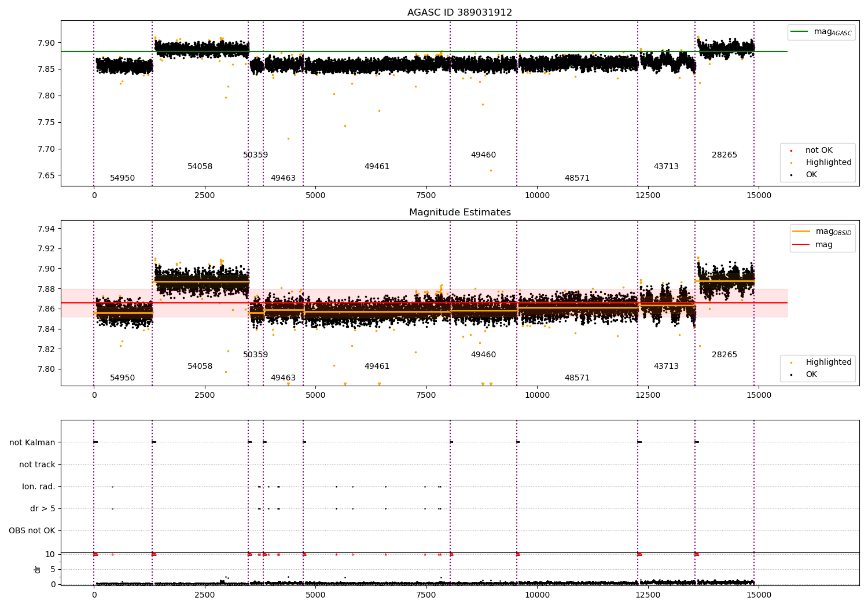Click OBSID label 43713 in top plot
The width and height of the screenshot is (868, 608).
pos(666,166)
